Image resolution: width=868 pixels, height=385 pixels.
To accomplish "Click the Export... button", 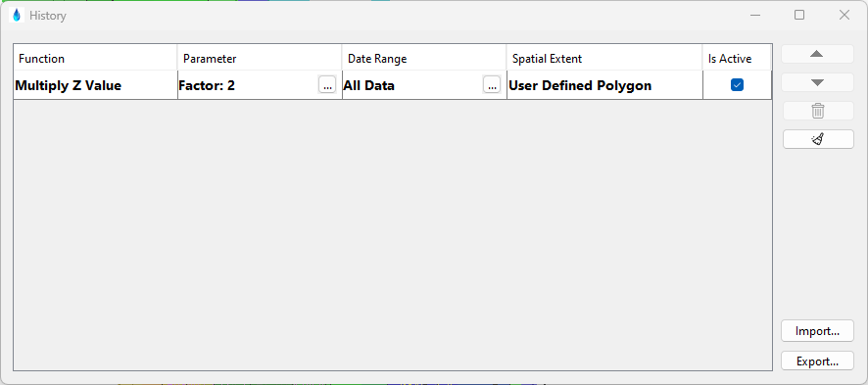I will (817, 361).
